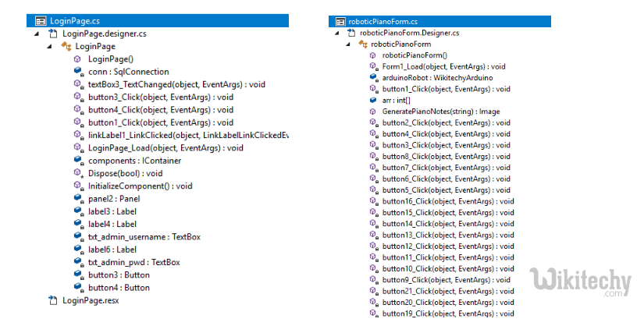
Task: Select button8_Click method
Action: [x=446, y=157]
